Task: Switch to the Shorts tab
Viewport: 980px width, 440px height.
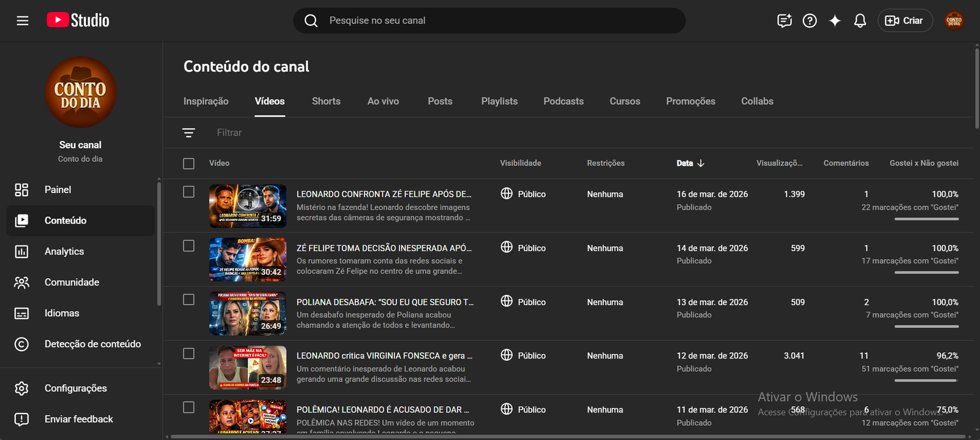Action: 326,101
